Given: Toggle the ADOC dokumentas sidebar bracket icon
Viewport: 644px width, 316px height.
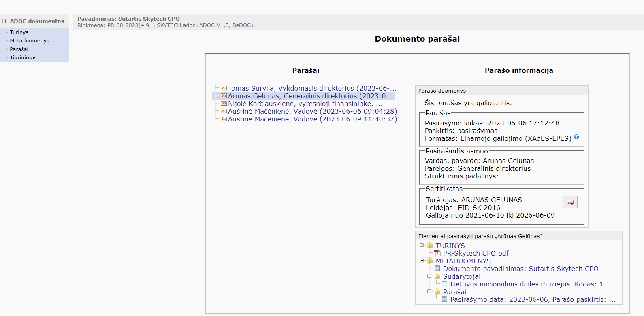Looking at the screenshot, I should coord(4,21).
